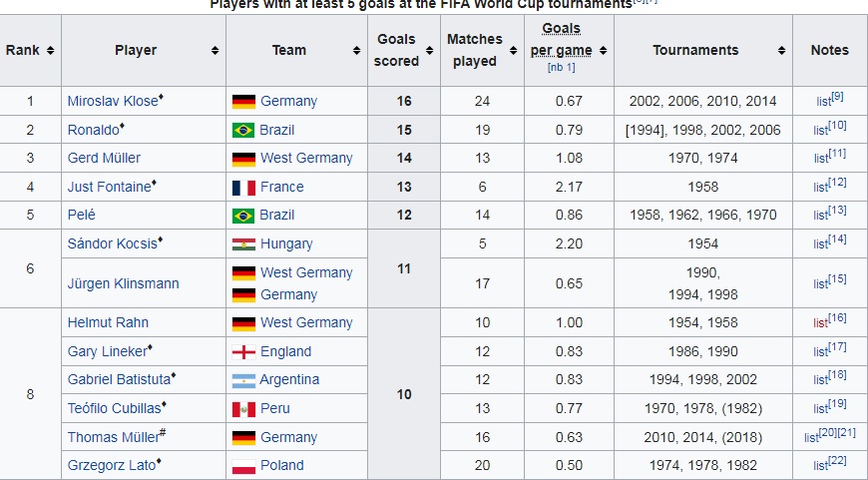The image size is (868, 480).
Task: Sort table by Rank column arrows
Action: point(50,51)
